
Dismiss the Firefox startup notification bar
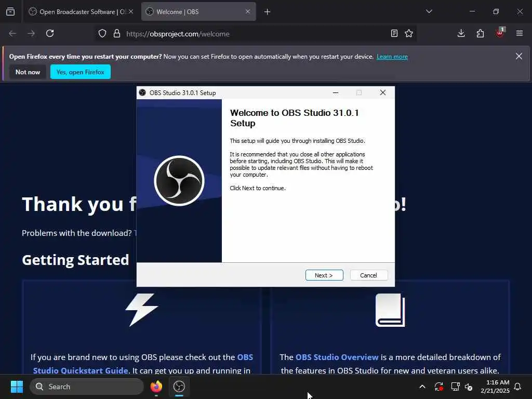(x=519, y=56)
